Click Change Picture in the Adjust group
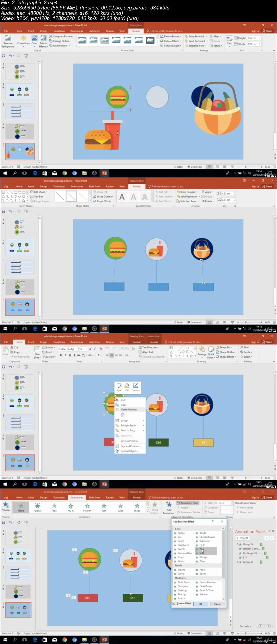Viewport: 277px width, 644px height. tap(59, 41)
